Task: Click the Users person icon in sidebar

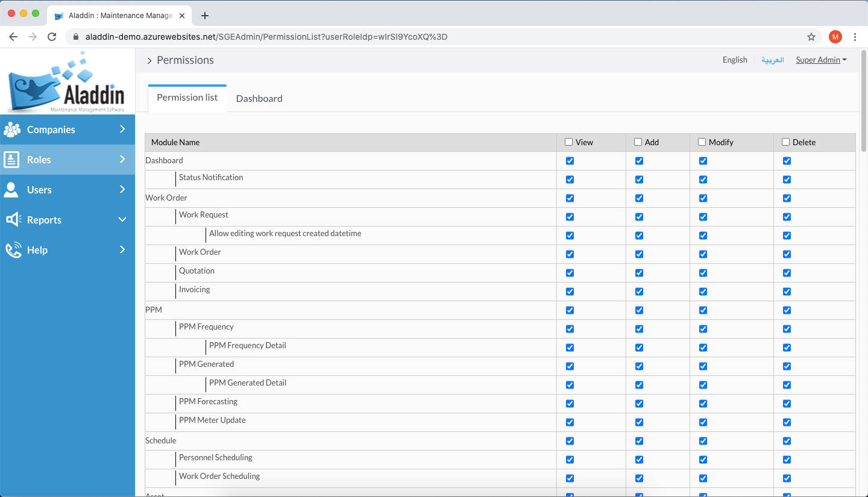Action: 11,190
